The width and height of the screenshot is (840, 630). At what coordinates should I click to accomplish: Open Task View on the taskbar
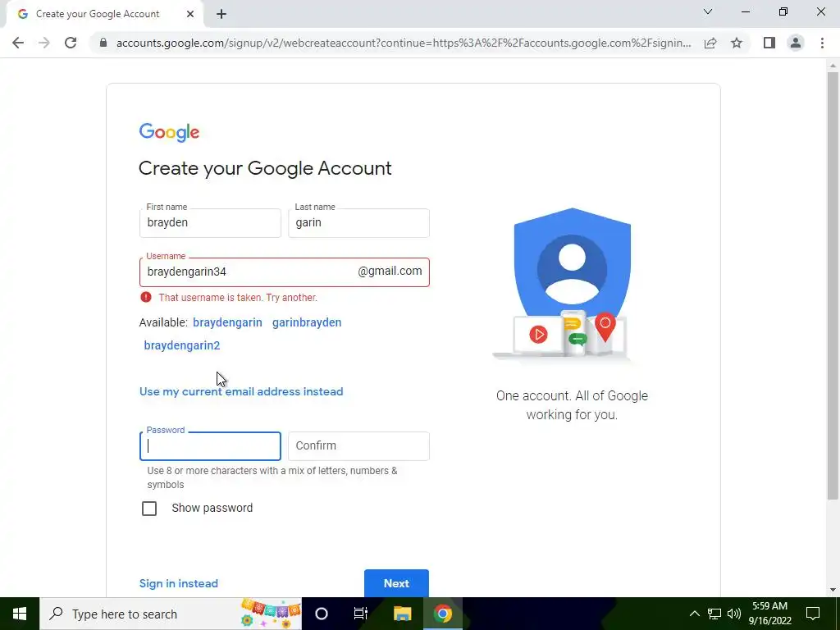click(361, 614)
